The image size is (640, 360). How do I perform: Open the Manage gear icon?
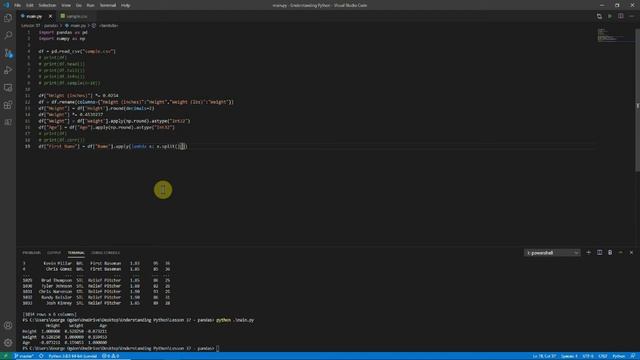8,343
